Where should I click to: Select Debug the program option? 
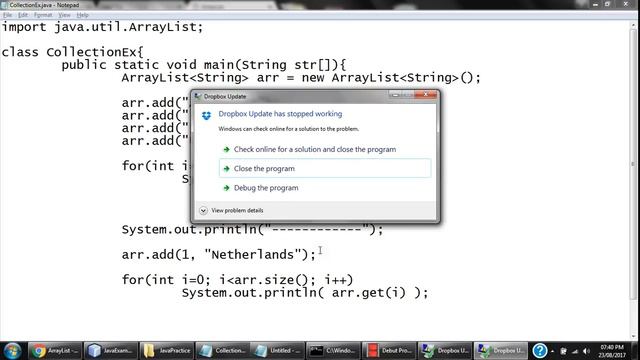(x=325, y=188)
